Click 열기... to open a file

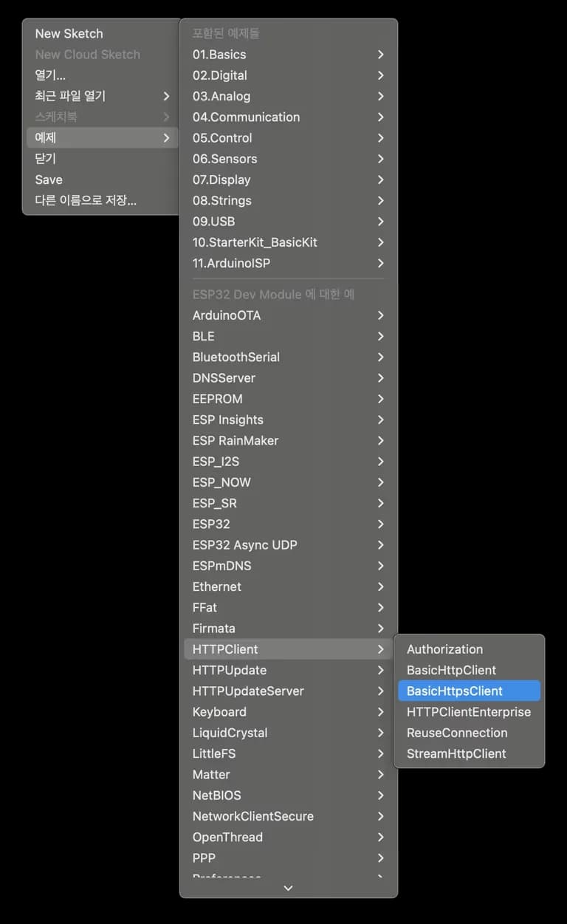pos(50,75)
